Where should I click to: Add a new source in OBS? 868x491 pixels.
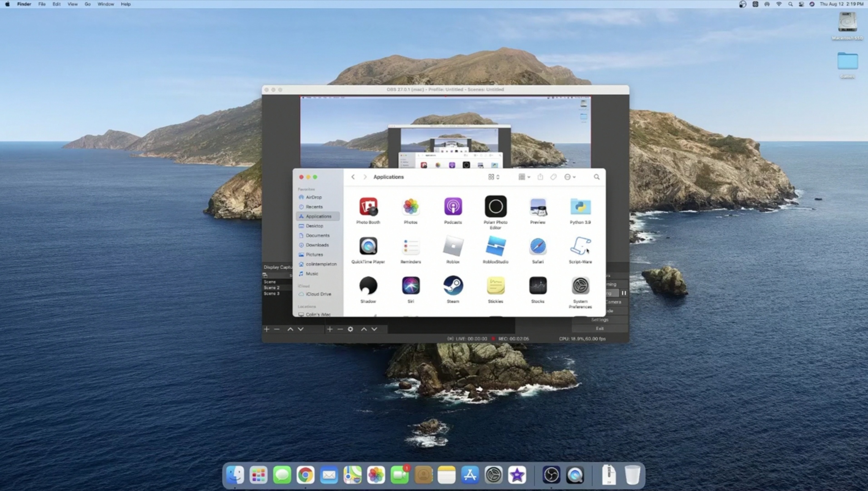click(330, 329)
